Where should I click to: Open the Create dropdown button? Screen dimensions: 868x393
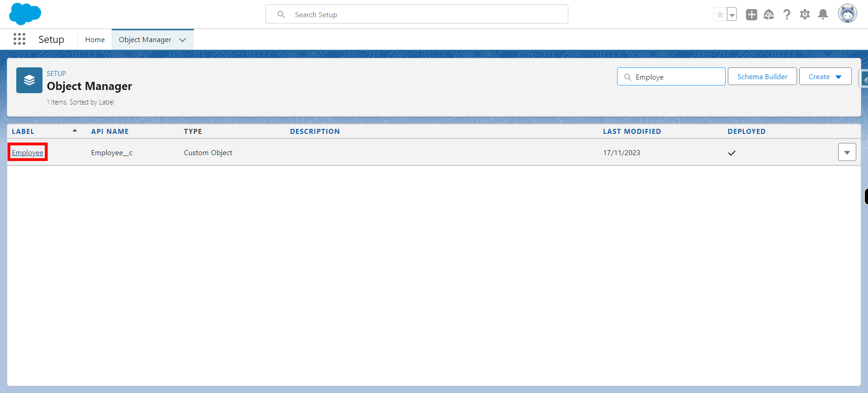[x=825, y=77]
